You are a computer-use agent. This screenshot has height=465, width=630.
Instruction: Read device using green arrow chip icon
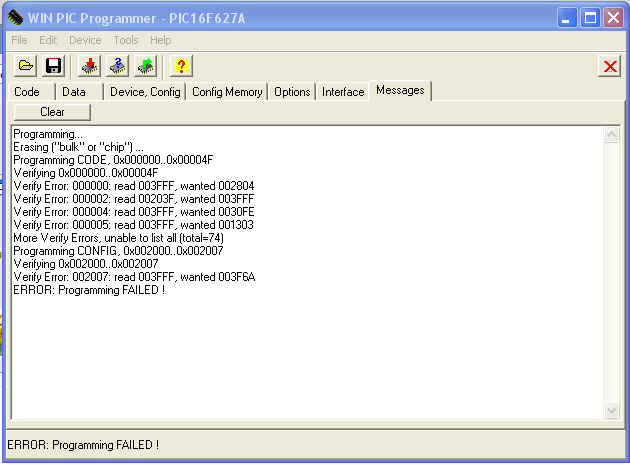point(145,66)
